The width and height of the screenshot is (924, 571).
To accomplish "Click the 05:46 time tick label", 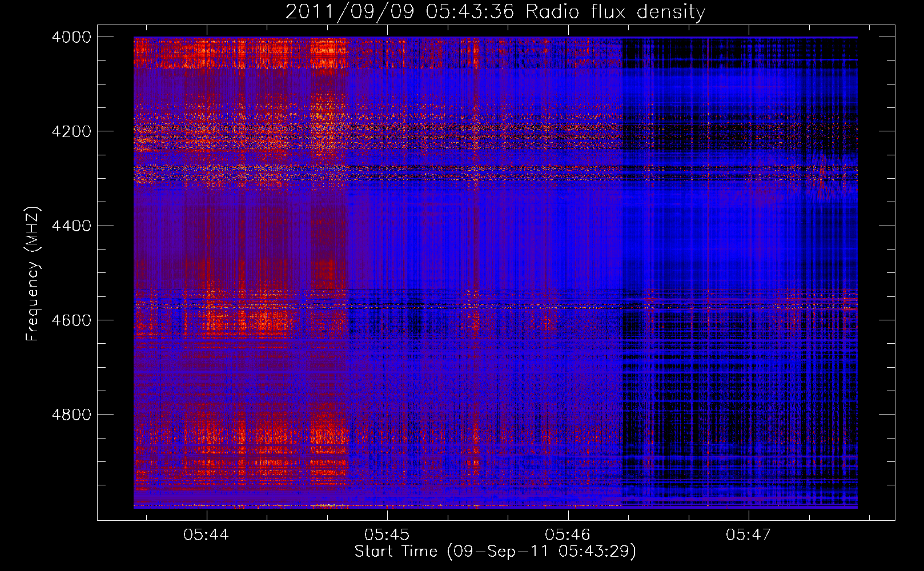I will (x=568, y=535).
